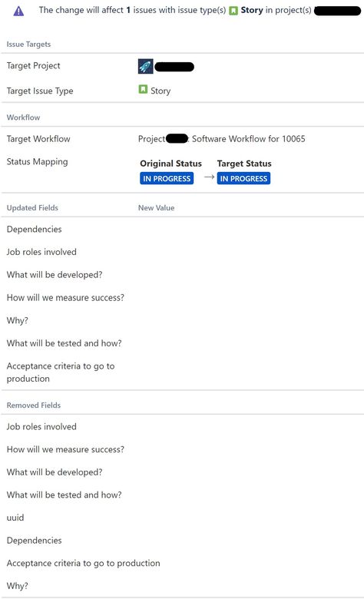Viewport: 364px width, 599px height.
Task: Select 'What will be developed?' under Removed Fields
Action: point(55,472)
